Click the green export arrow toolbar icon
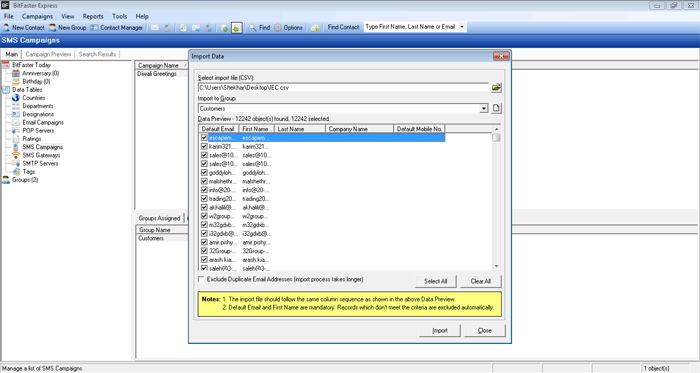Image resolution: width=700 pixels, height=373 pixels. (225, 28)
